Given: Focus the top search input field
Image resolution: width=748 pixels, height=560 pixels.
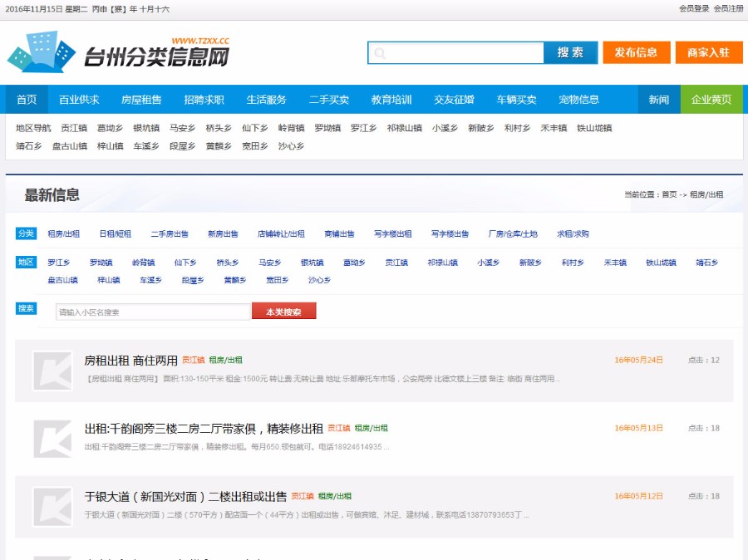Looking at the screenshot, I should click(x=455, y=52).
